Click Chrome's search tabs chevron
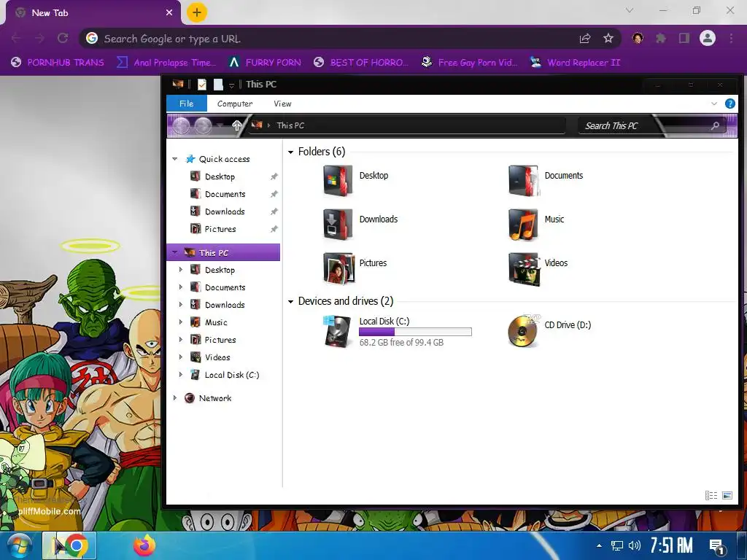747x560 pixels. (x=630, y=10)
